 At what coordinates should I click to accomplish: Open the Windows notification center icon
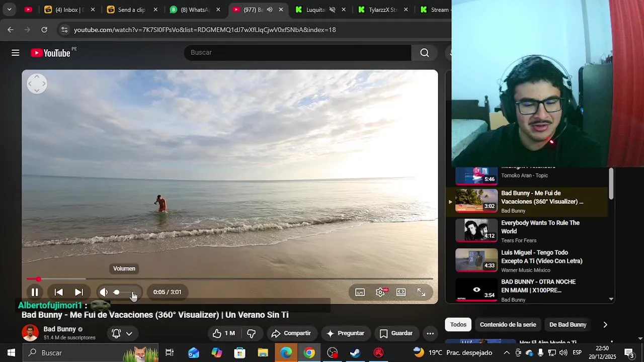pos(628,353)
